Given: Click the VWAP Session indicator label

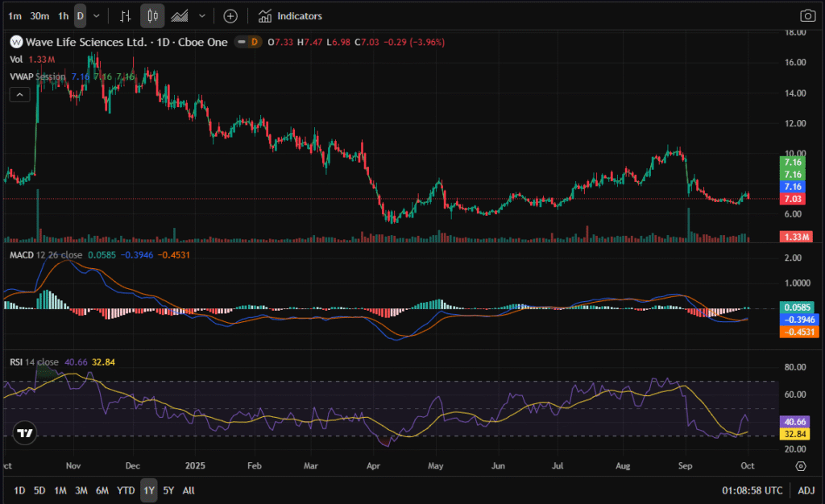Looking at the screenshot, I should coord(37,76).
